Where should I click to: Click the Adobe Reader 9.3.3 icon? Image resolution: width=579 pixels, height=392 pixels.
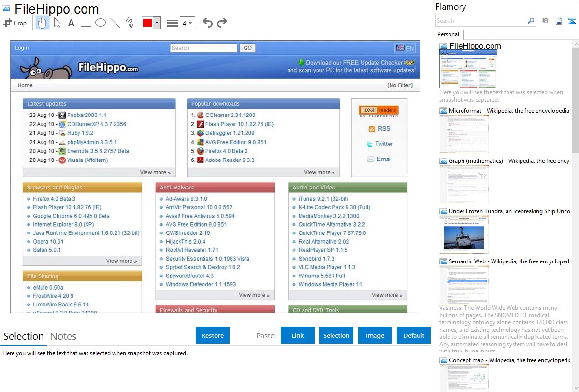tap(201, 160)
